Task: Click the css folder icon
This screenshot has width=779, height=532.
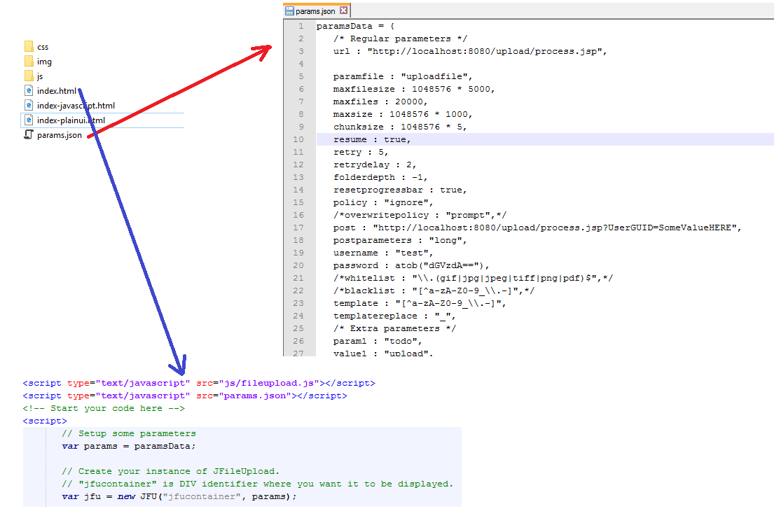Action: click(x=29, y=46)
